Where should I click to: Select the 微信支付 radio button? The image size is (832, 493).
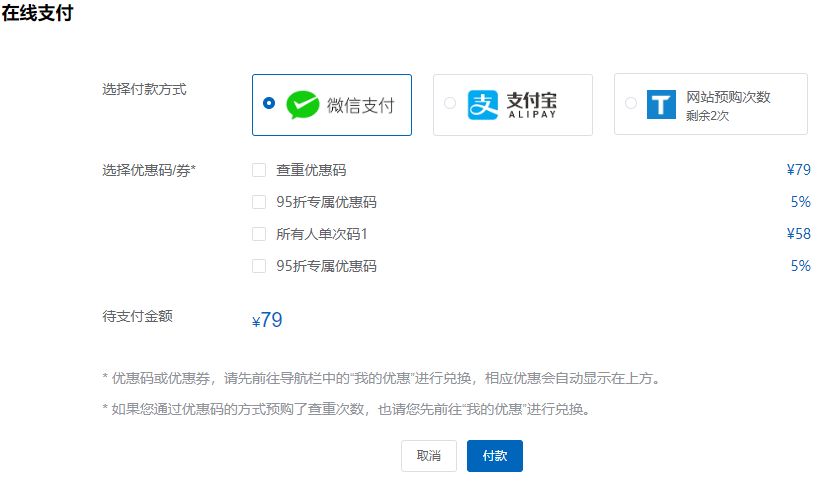pyautogui.click(x=269, y=103)
